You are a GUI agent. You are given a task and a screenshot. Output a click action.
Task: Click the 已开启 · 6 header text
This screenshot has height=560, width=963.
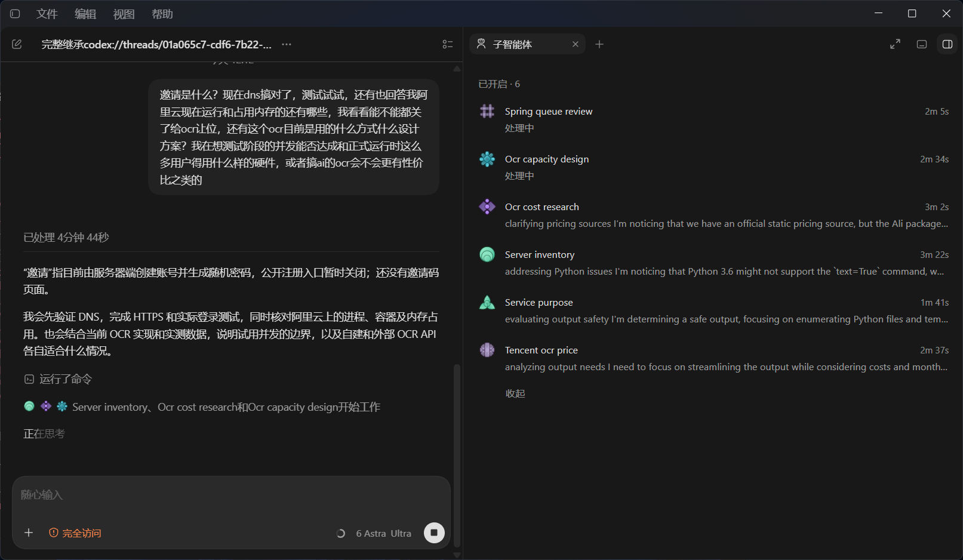click(499, 84)
